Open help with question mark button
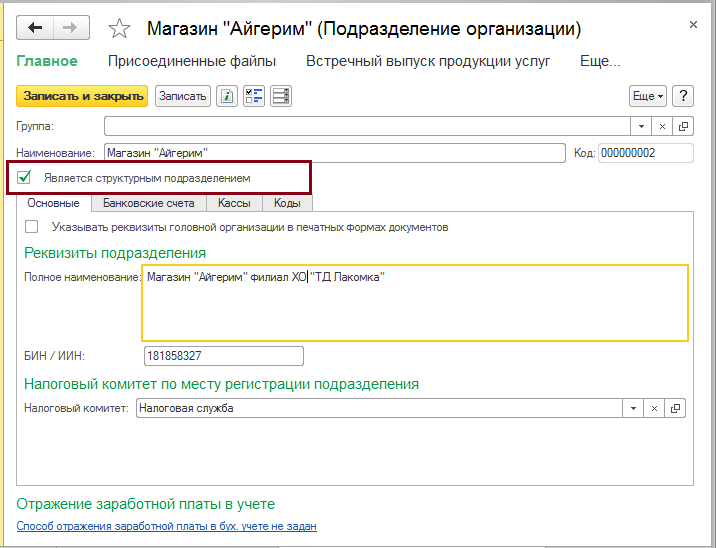The height and width of the screenshot is (548, 717). pos(684,96)
